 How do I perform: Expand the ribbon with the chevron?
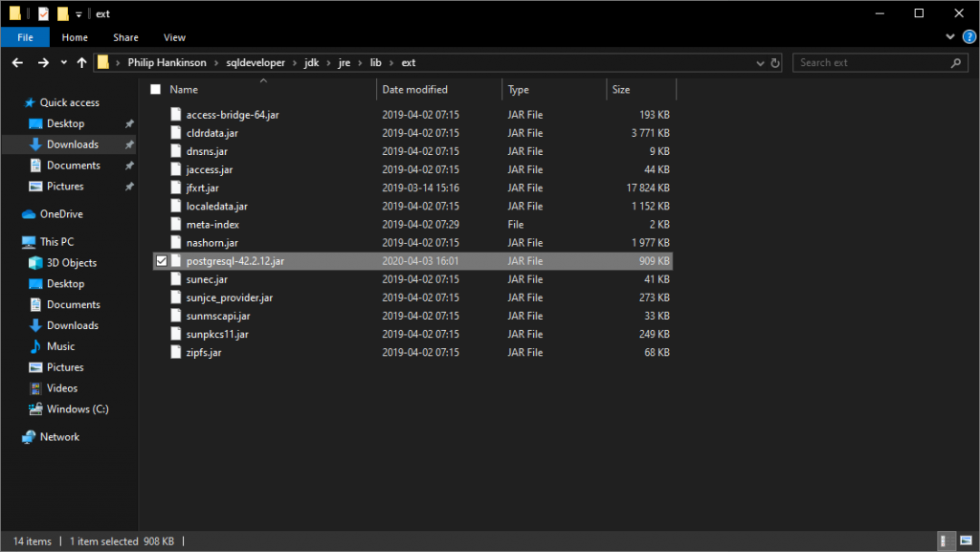click(949, 37)
